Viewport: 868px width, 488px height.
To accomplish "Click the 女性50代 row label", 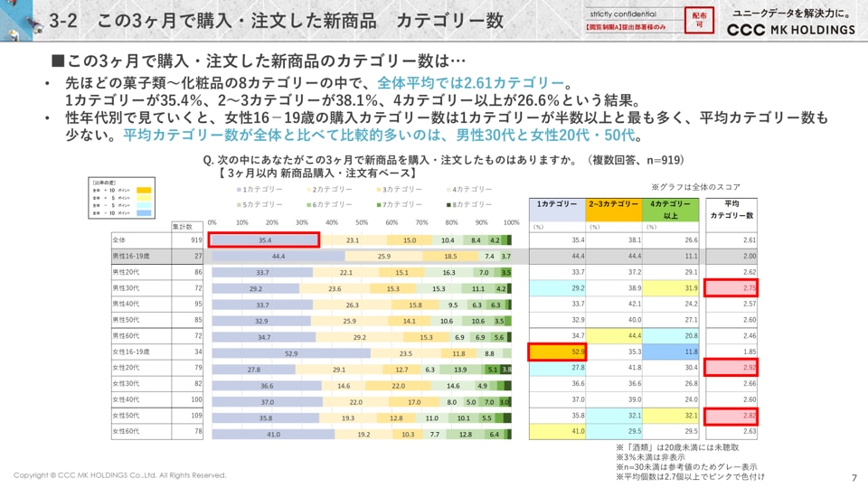I will [126, 416].
